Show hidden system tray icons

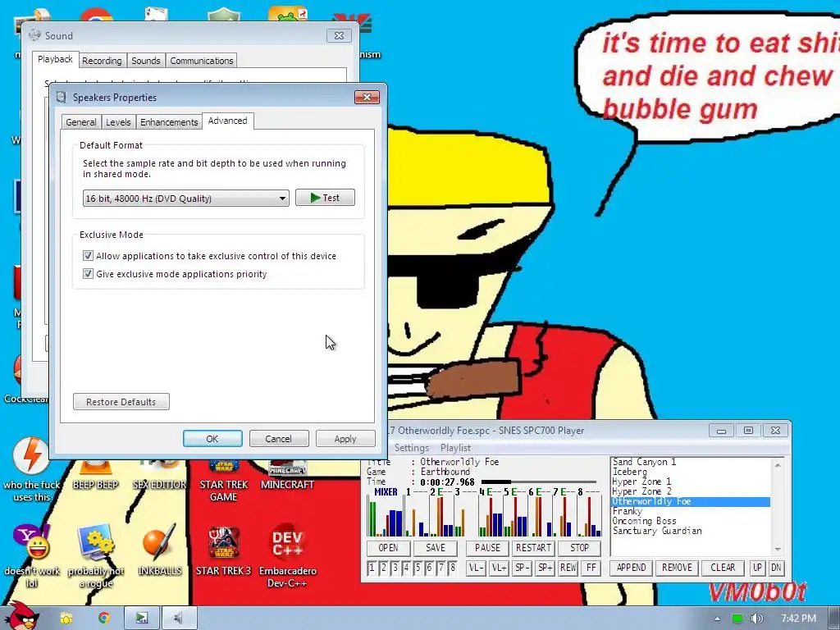coord(717,619)
